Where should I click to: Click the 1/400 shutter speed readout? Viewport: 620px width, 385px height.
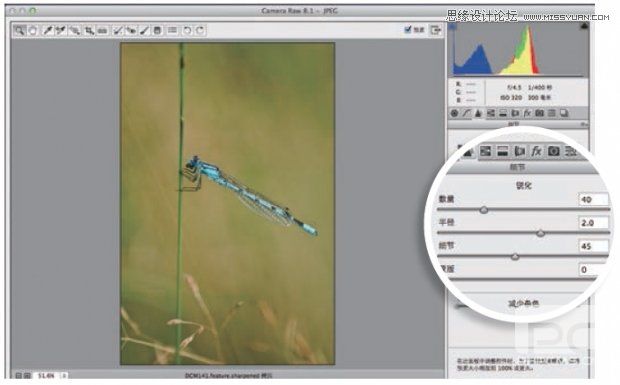point(539,87)
